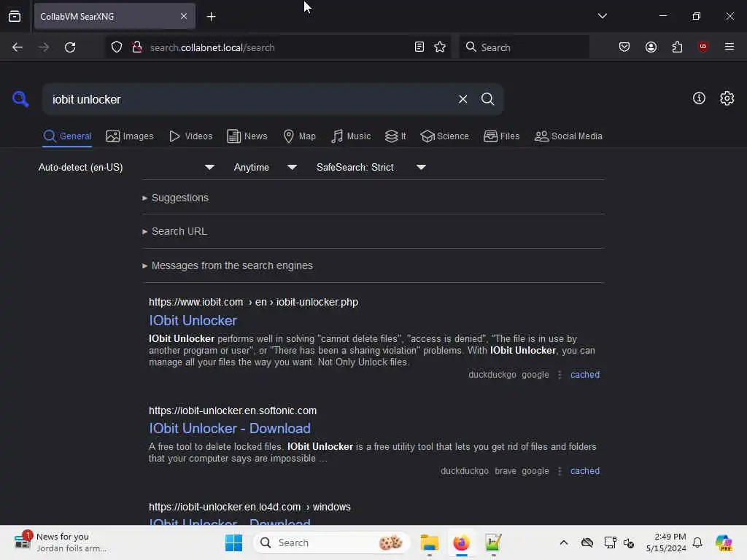Screen dimensions: 747x560
Task: Open notification bell in taskbar
Action: pyautogui.click(x=697, y=542)
